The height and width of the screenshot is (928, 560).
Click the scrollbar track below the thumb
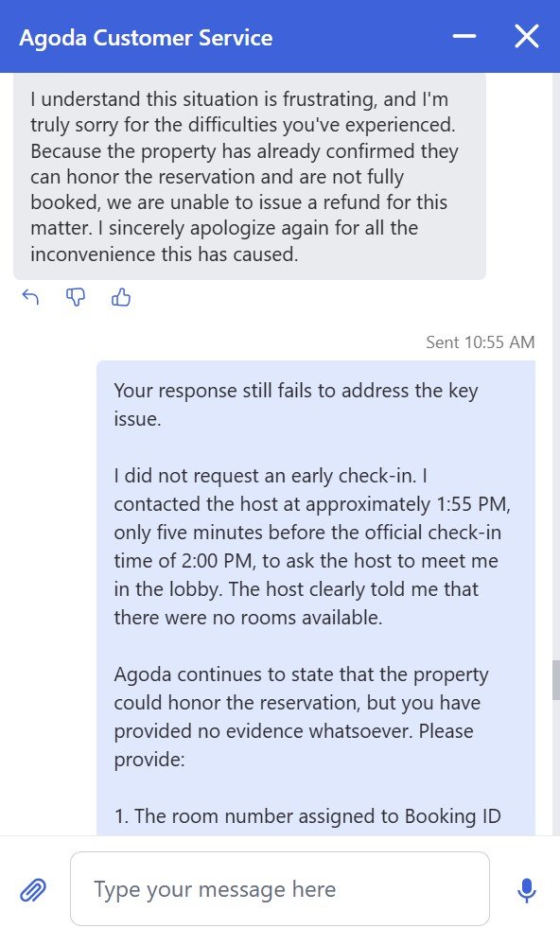tap(556, 767)
